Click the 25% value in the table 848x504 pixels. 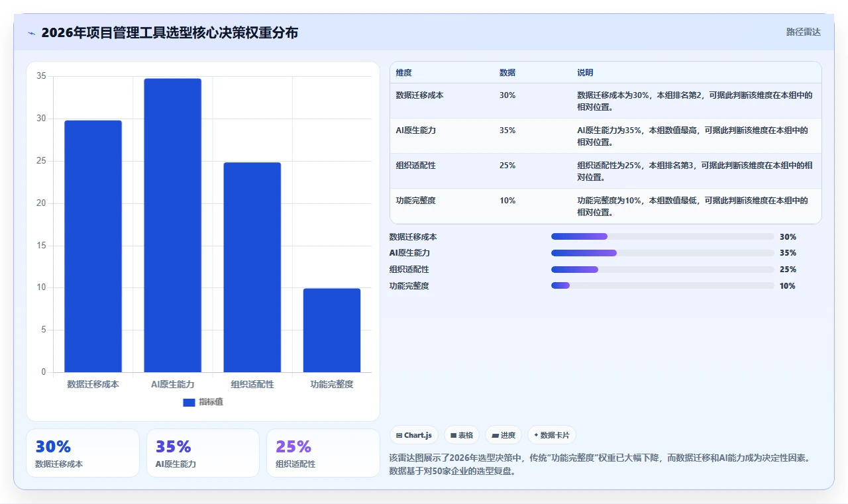pyautogui.click(x=507, y=166)
